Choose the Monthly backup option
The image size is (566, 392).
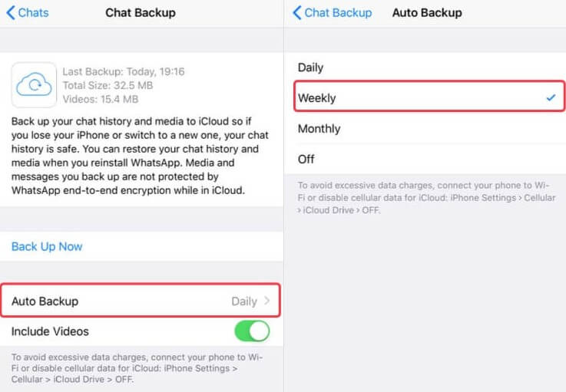[319, 129]
